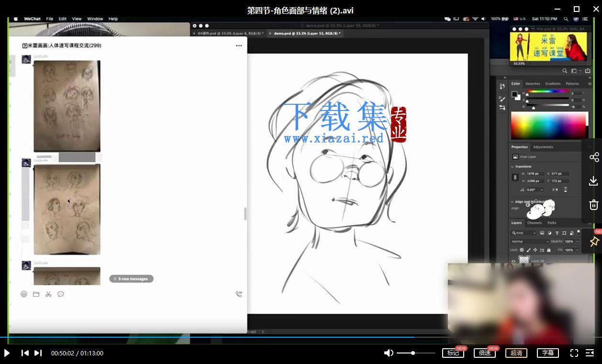602x364 pixels.
Task: Switch to the Paths panel tab
Action: click(x=552, y=223)
